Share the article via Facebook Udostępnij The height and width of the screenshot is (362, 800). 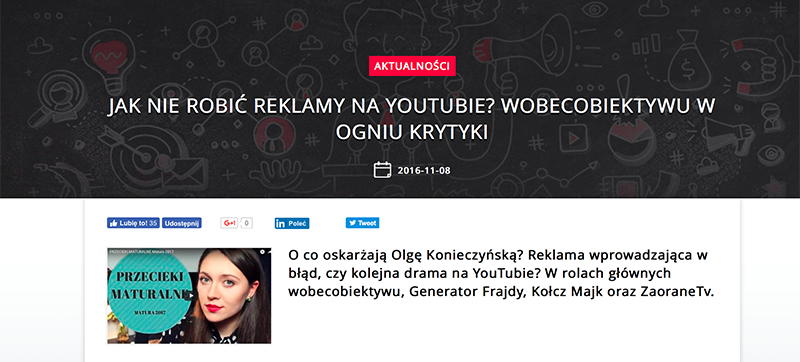(x=182, y=223)
